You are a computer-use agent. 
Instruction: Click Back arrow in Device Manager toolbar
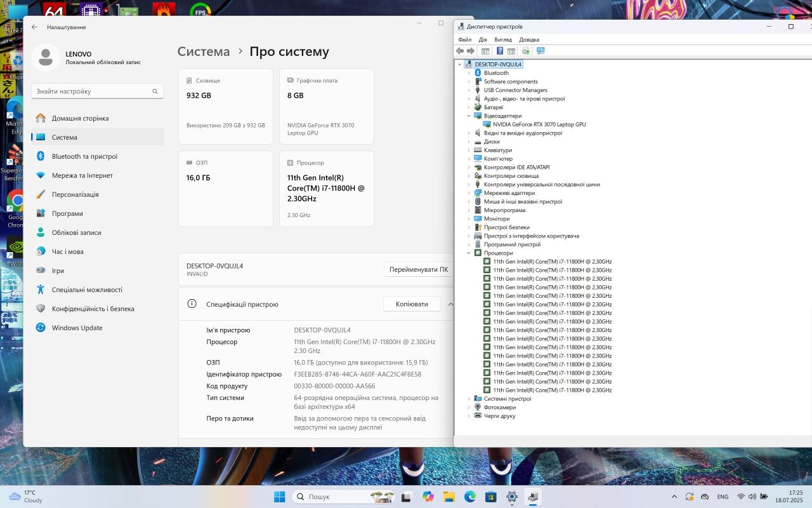click(x=460, y=51)
